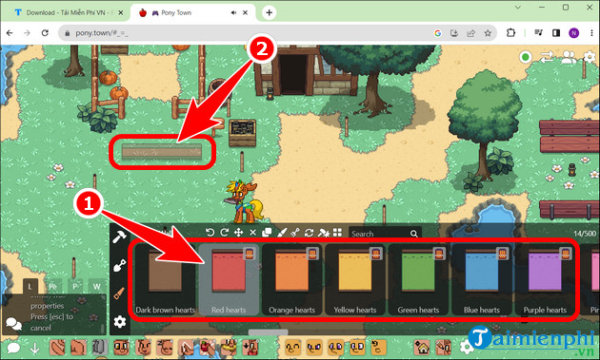This screenshot has width=600, height=360.
Task: Select the hammer build tool
Action: click(x=120, y=237)
